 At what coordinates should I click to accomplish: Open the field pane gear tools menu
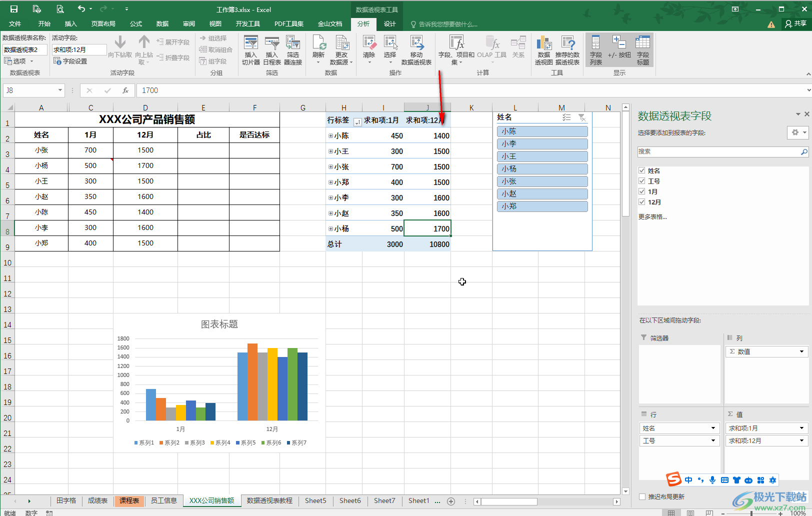coord(797,132)
